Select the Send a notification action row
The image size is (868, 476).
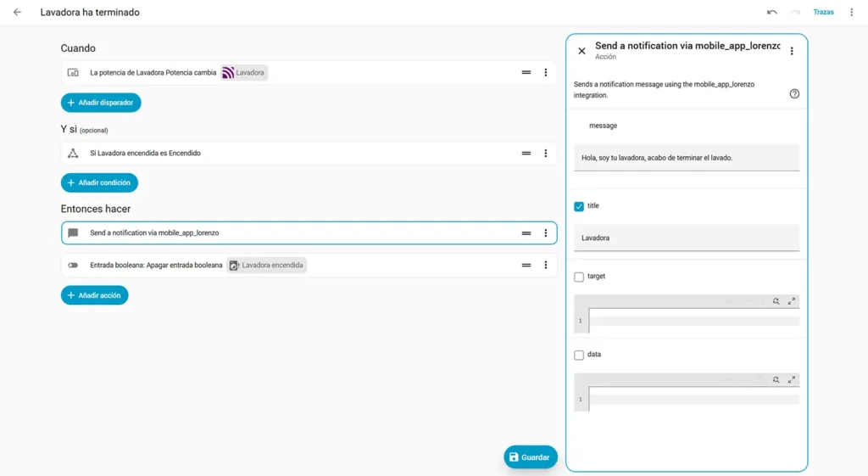tap(309, 233)
